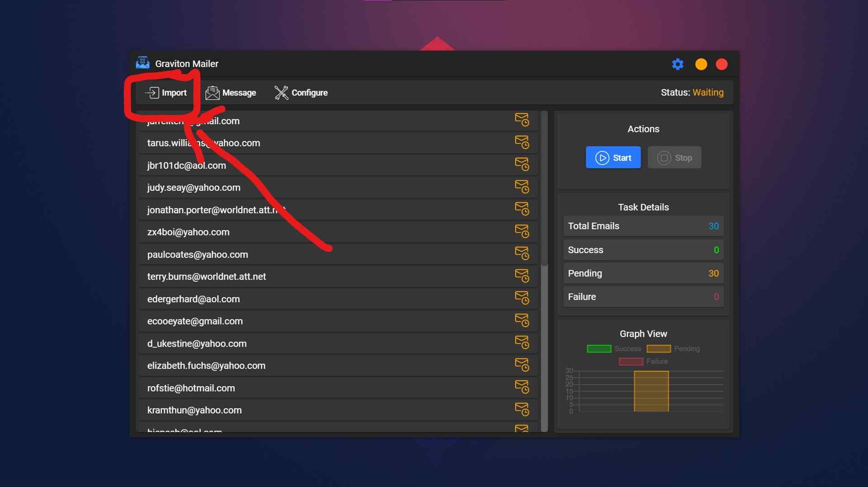This screenshot has width=868, height=487.
Task: Toggle the Failure legend swatch in Graph View
Action: point(631,361)
